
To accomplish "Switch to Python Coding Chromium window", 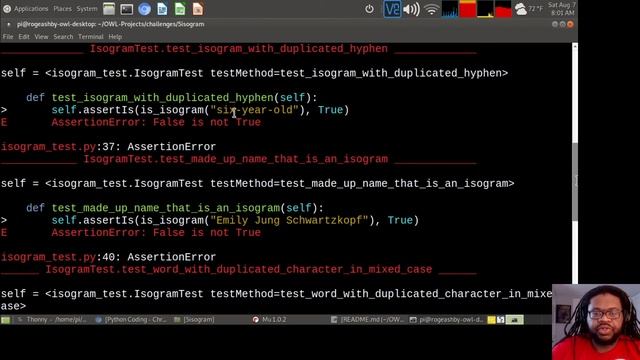I will click(x=131, y=320).
